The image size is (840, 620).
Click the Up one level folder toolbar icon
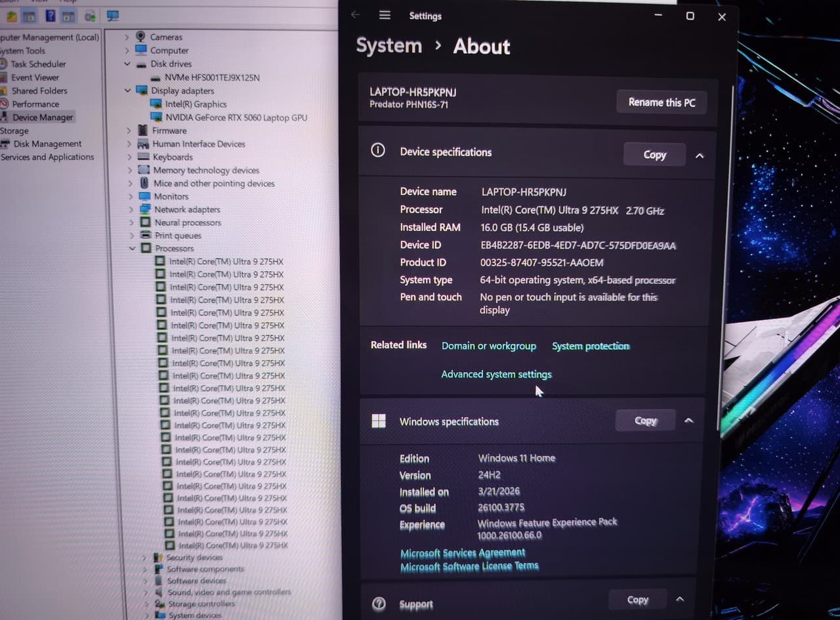11,16
